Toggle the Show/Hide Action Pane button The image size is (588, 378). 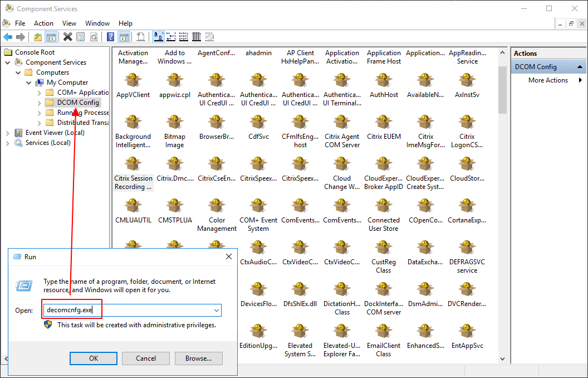click(124, 37)
